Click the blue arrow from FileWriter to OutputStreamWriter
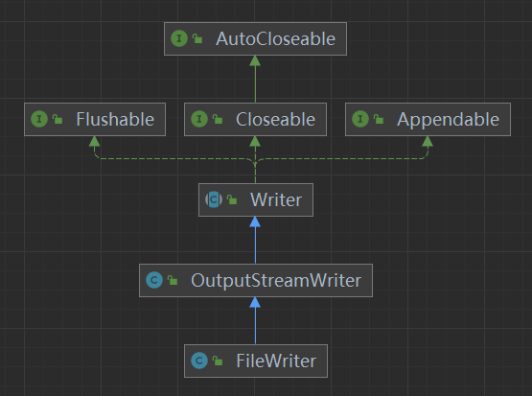The width and height of the screenshot is (532, 396). (255, 320)
